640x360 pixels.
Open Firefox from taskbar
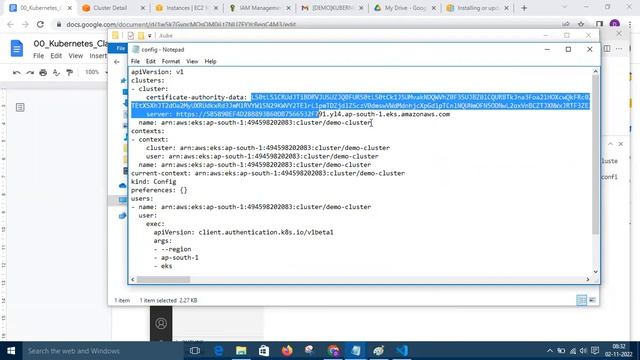coord(287,351)
